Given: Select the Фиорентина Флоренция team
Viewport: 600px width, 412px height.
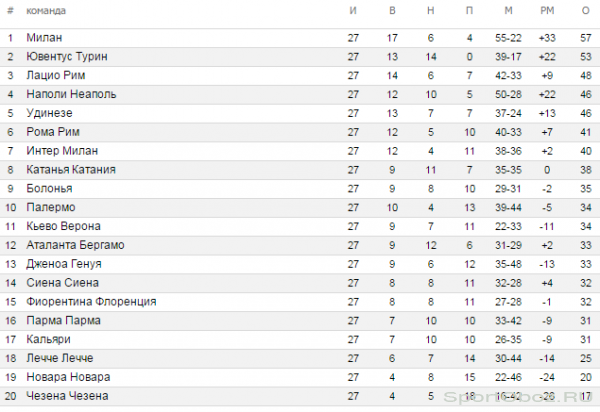Looking at the screenshot, I should tap(91, 301).
